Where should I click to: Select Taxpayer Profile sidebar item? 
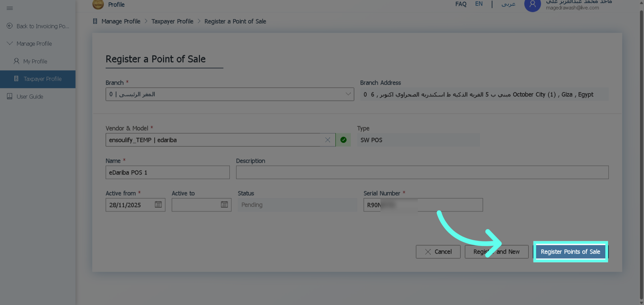tap(42, 79)
